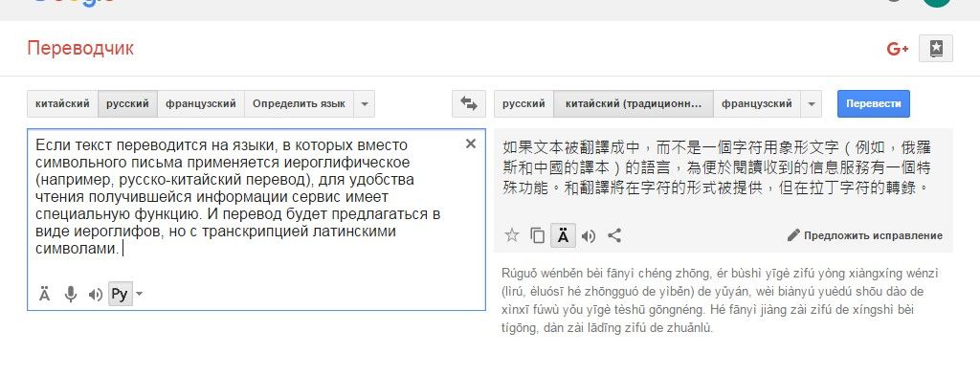The image size is (980, 376).
Task: Select русский as source language
Action: click(127, 103)
